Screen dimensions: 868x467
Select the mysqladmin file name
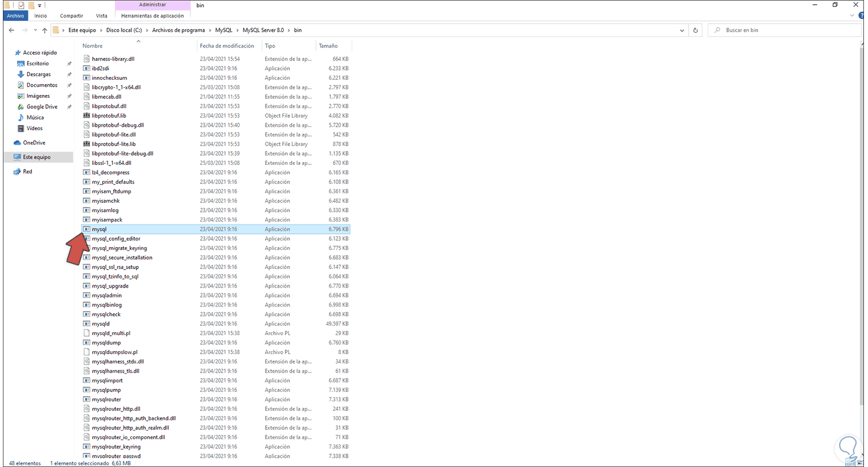point(106,295)
